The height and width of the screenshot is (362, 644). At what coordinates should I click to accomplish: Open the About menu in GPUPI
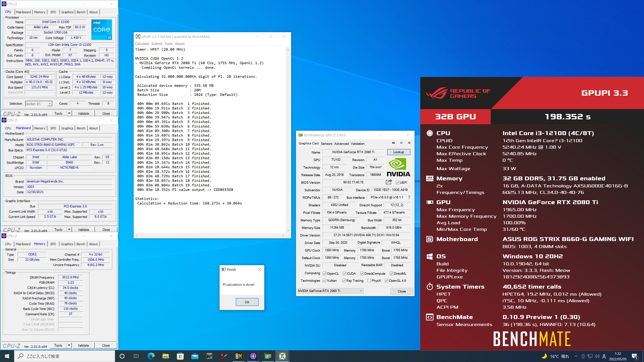179,44
